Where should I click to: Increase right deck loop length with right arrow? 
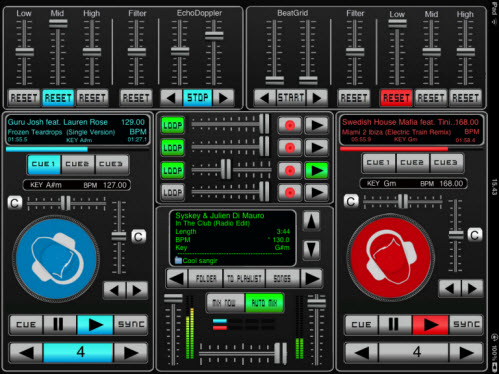466,352
